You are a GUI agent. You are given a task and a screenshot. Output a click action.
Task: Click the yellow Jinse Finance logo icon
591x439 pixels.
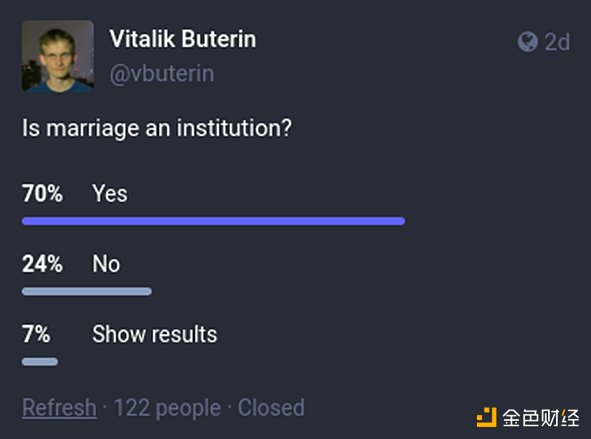click(x=487, y=418)
